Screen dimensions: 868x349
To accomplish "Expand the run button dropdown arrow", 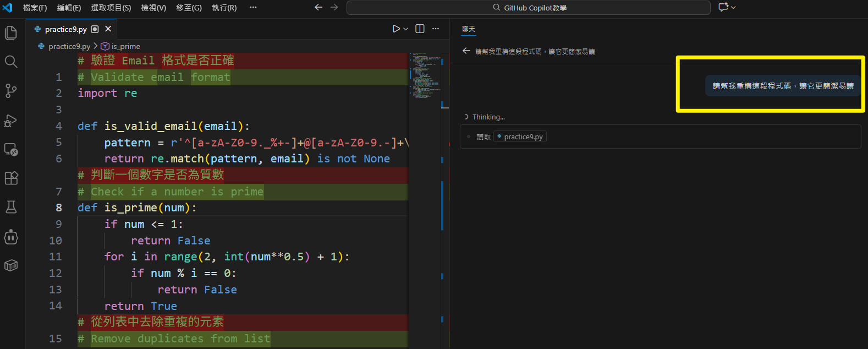I will point(406,29).
